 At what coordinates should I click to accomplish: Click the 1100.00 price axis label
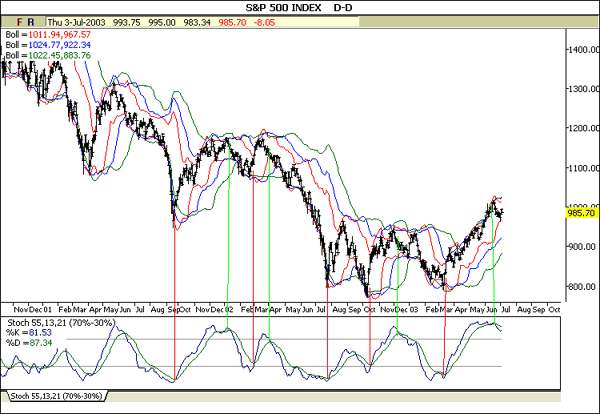pyautogui.click(x=584, y=168)
